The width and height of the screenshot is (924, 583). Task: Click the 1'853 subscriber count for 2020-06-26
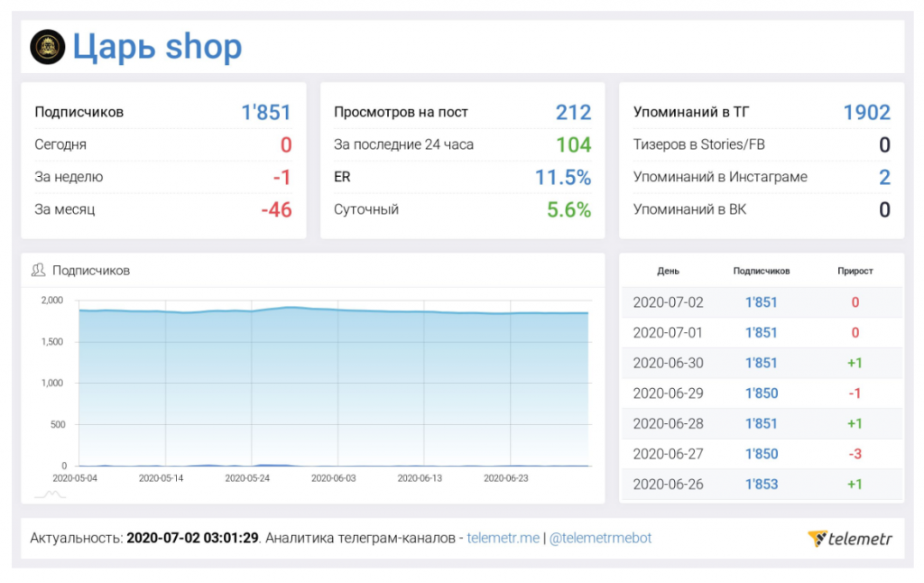coord(762,485)
